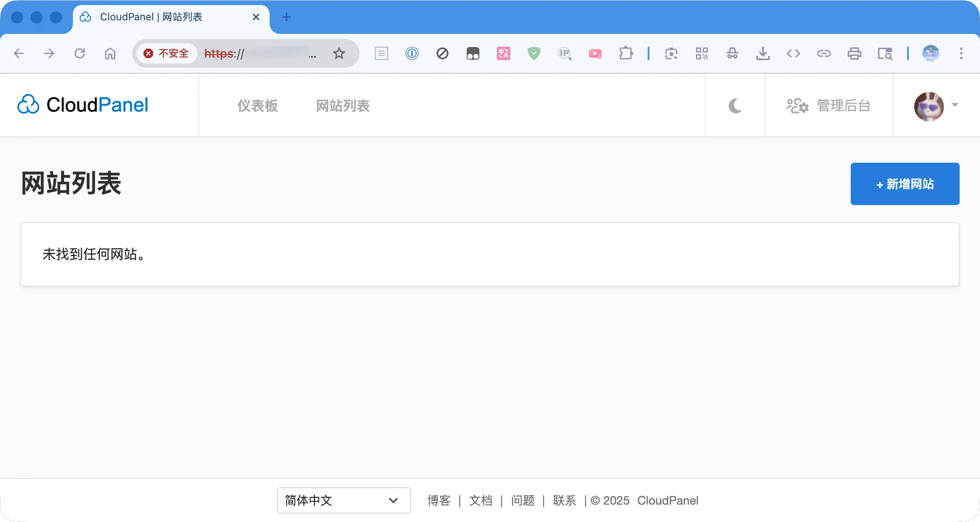Open the CloudPanel 管理后台 admin settings
This screenshot has width=980, height=522.
pos(830,106)
